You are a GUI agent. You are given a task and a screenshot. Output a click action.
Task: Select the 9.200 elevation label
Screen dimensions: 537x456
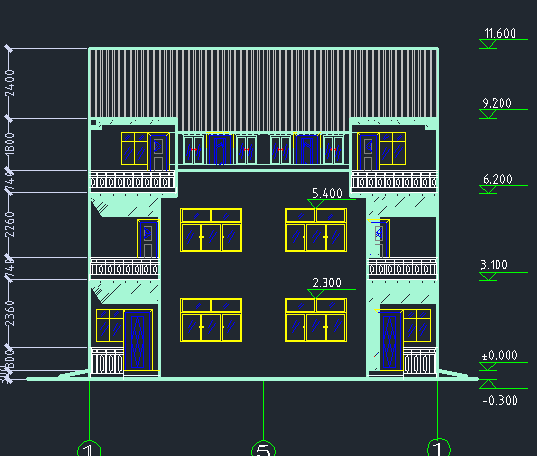point(497,103)
